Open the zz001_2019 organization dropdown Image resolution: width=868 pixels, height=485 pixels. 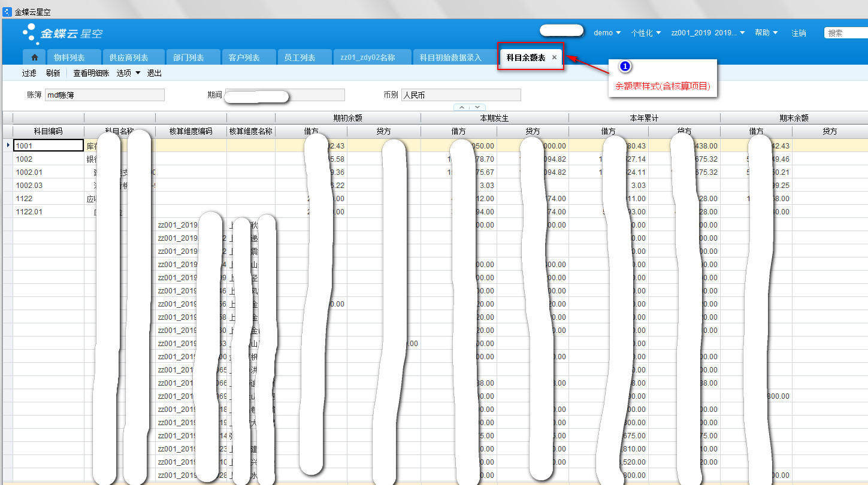[x=708, y=33]
